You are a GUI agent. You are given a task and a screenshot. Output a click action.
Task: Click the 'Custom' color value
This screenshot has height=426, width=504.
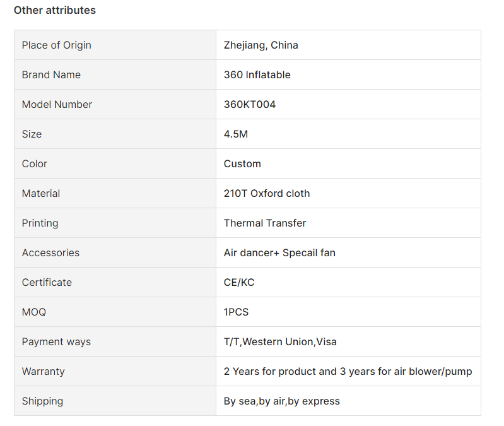(x=242, y=163)
